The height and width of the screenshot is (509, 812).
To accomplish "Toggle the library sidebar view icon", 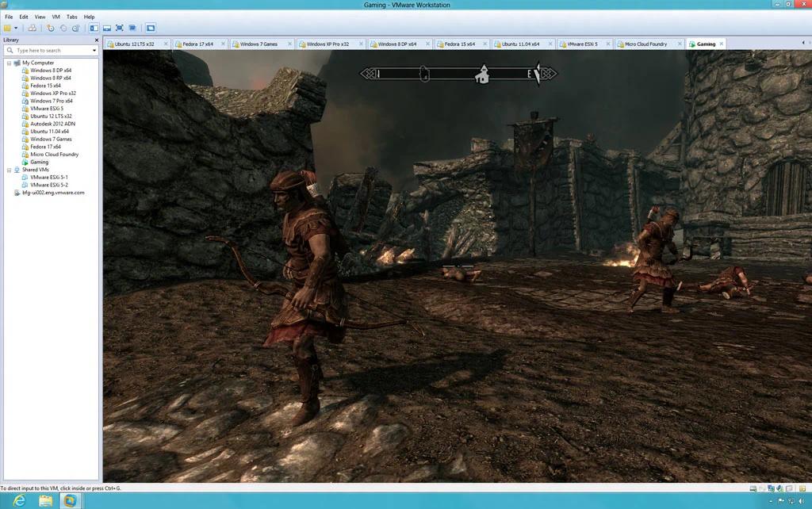I will tap(94, 28).
